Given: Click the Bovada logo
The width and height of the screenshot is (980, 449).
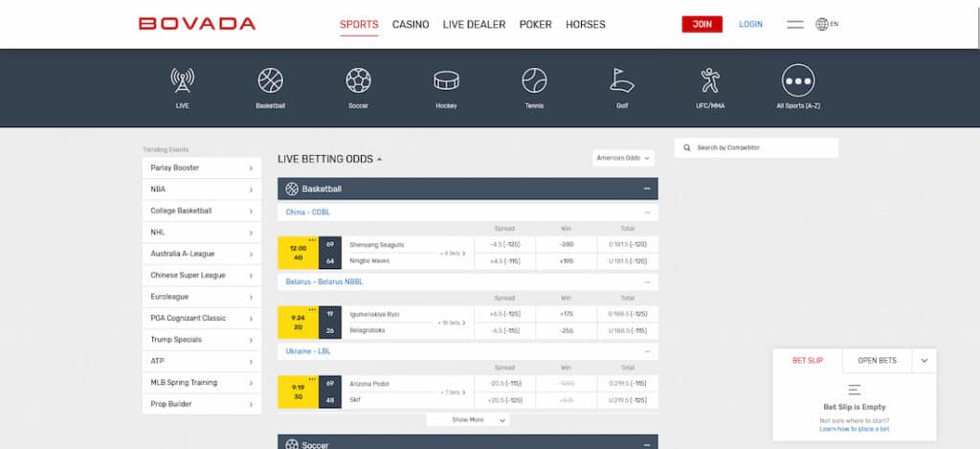Looking at the screenshot, I should [x=197, y=24].
